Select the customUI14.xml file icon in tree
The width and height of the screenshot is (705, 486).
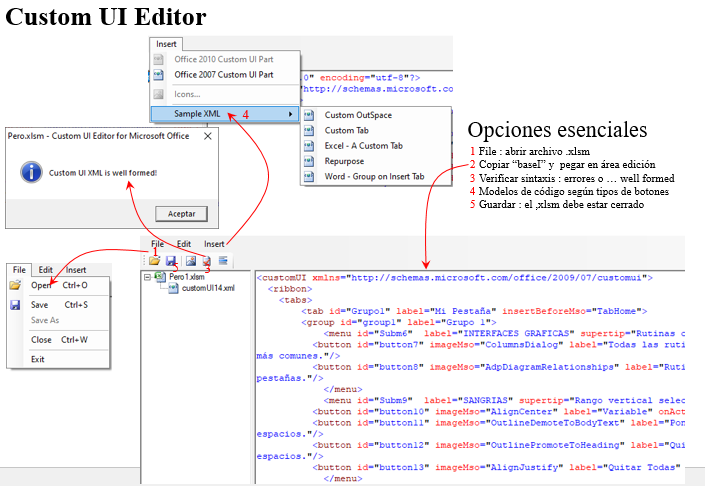tap(173, 288)
